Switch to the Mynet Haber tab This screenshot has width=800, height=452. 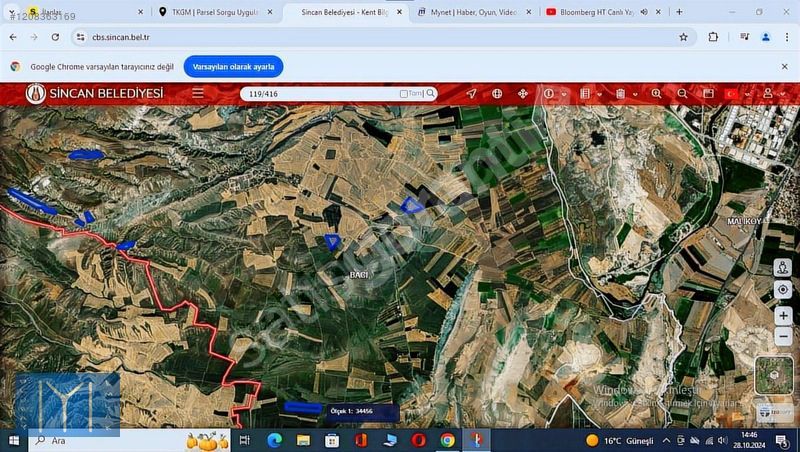pos(473,12)
